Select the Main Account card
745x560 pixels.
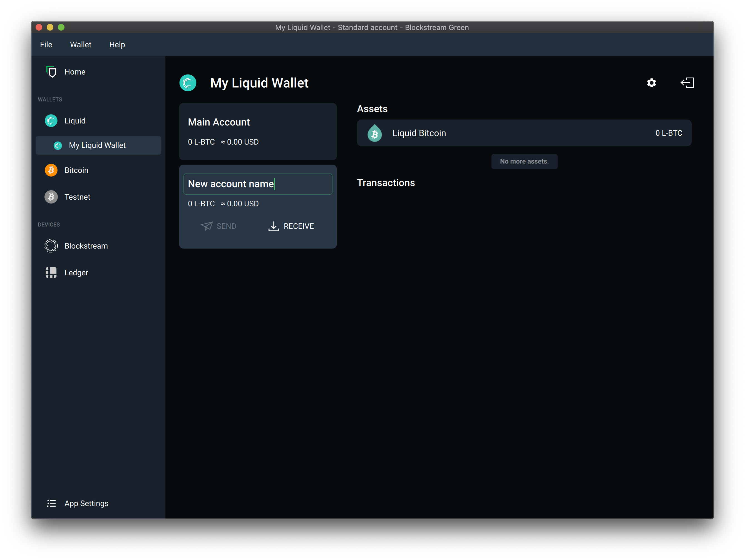point(258,132)
